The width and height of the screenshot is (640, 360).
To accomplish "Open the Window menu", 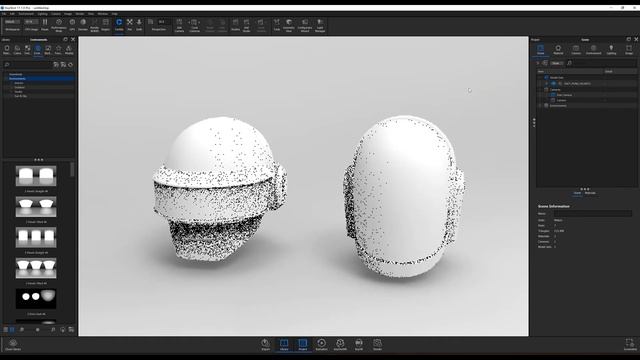I will click(103, 14).
